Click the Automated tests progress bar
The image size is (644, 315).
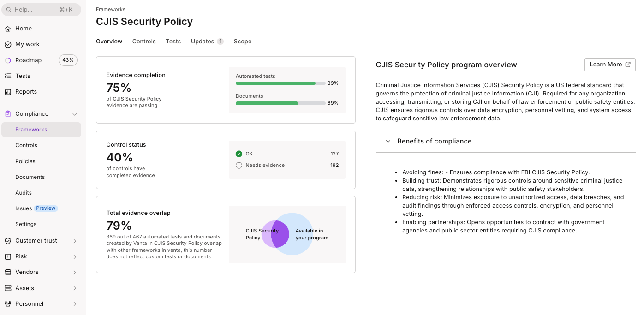280,83
